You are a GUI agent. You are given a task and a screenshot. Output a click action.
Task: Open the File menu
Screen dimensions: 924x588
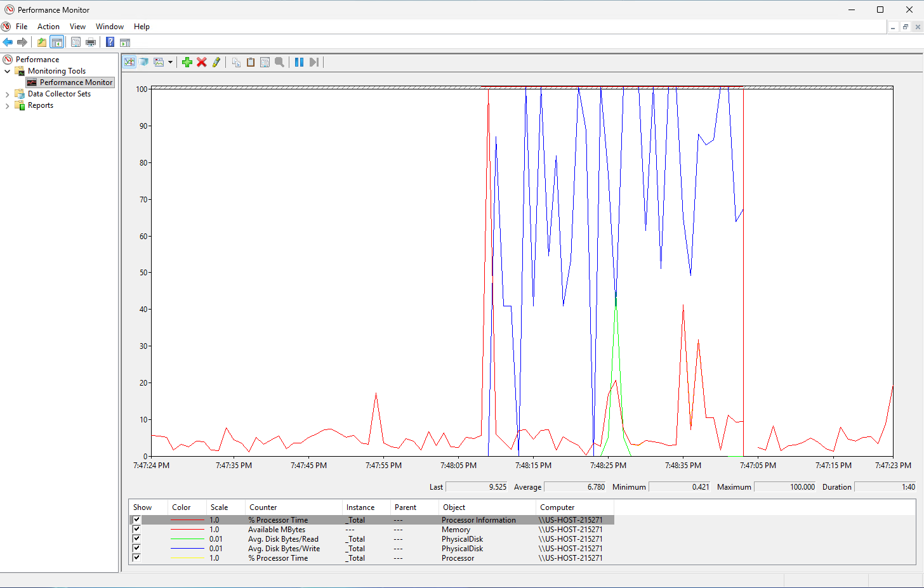point(22,27)
